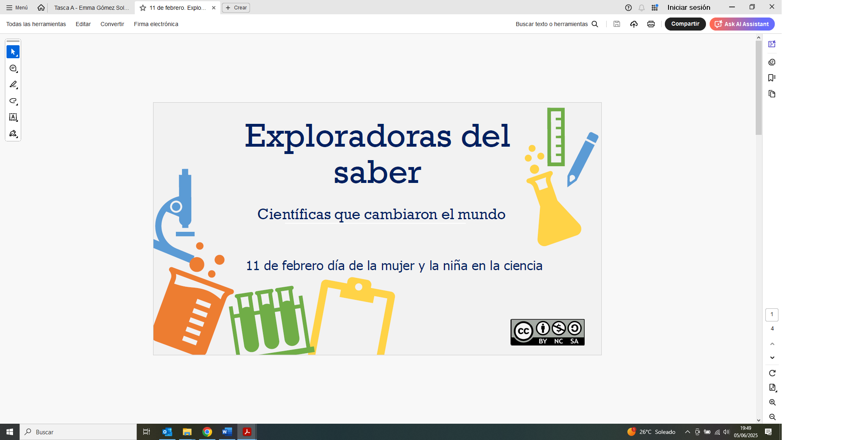Viewport: 868px width, 440px height.
Task: Click the upload to cloud icon
Action: point(633,24)
